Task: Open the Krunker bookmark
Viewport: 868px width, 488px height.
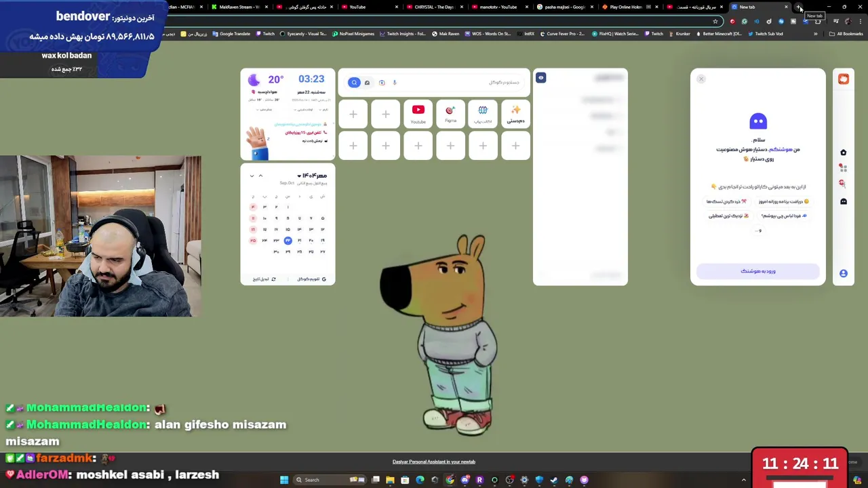Action: point(679,34)
